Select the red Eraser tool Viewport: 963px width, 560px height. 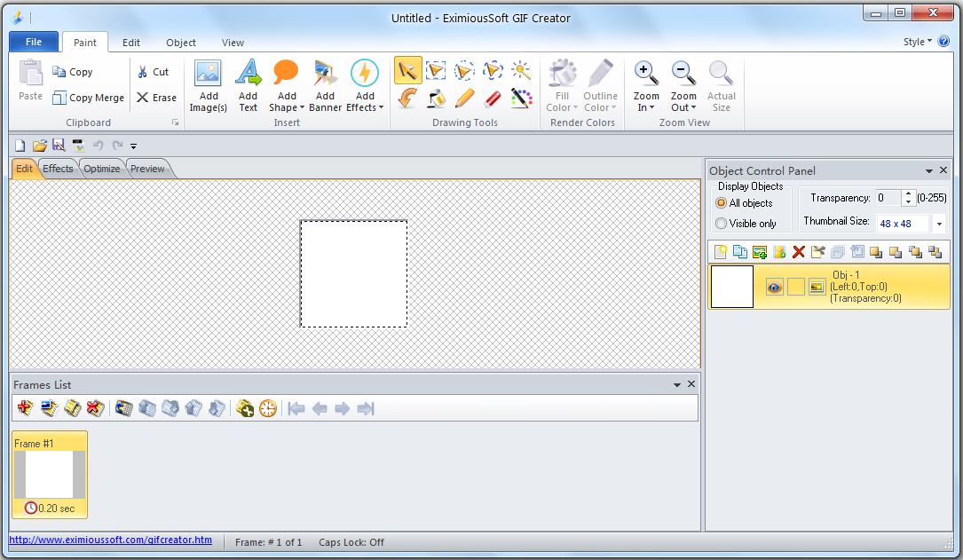coord(493,99)
